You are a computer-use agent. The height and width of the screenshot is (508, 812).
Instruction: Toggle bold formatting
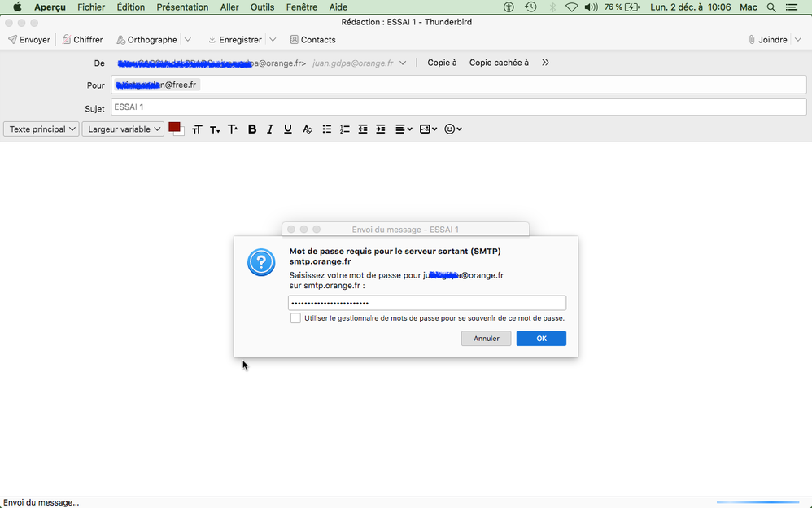(252, 129)
